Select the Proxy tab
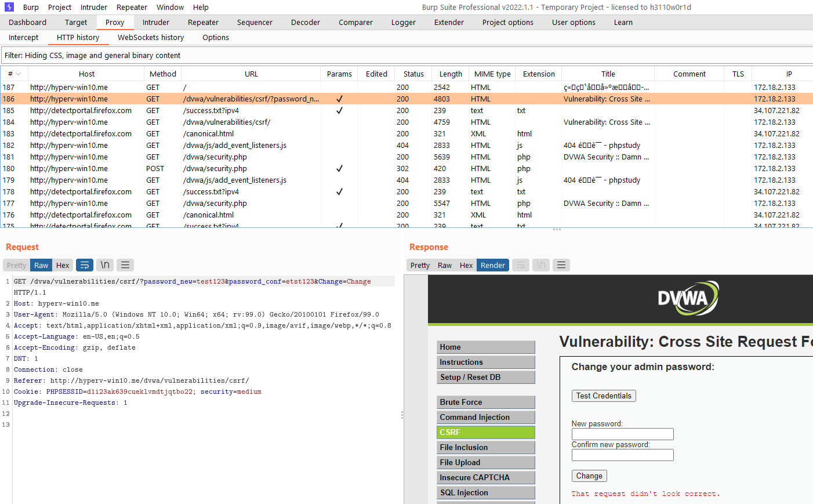Viewport: 813px width, 504px height. coord(115,22)
